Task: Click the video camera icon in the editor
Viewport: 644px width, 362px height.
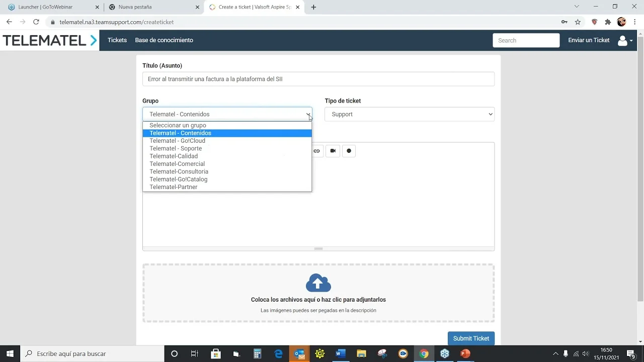Action: pos(333,151)
